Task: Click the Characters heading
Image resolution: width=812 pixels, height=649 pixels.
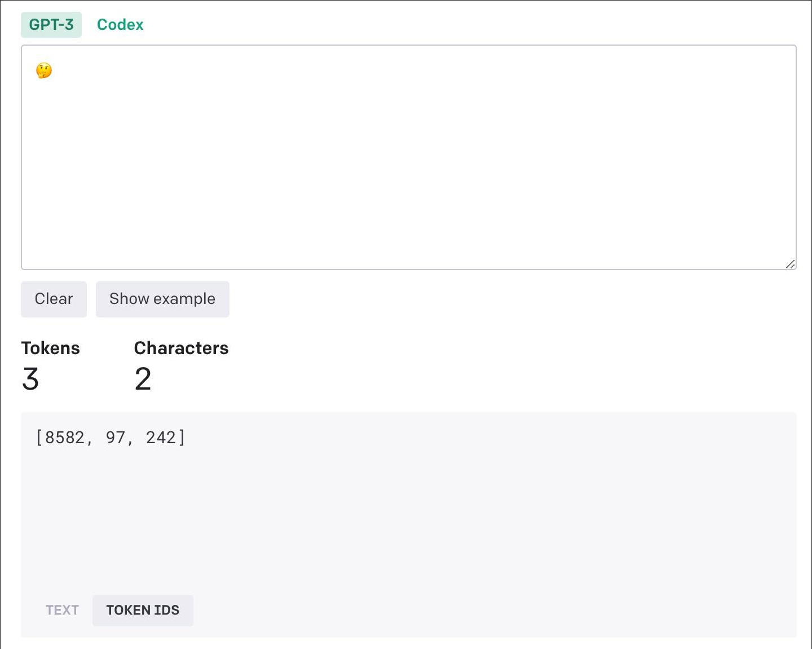Action: coord(181,348)
